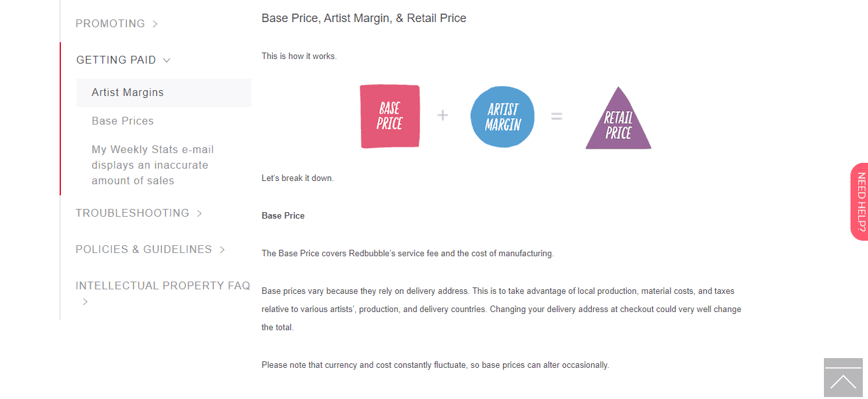Open the Policies & Guidelines category heading
Image resolution: width=868 pixels, height=399 pixels.
[144, 250]
